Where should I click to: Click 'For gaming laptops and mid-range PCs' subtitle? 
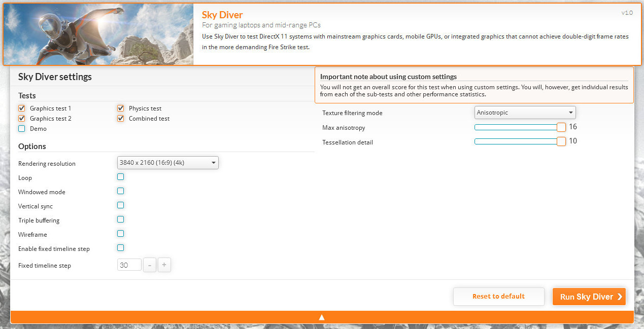[x=261, y=25]
